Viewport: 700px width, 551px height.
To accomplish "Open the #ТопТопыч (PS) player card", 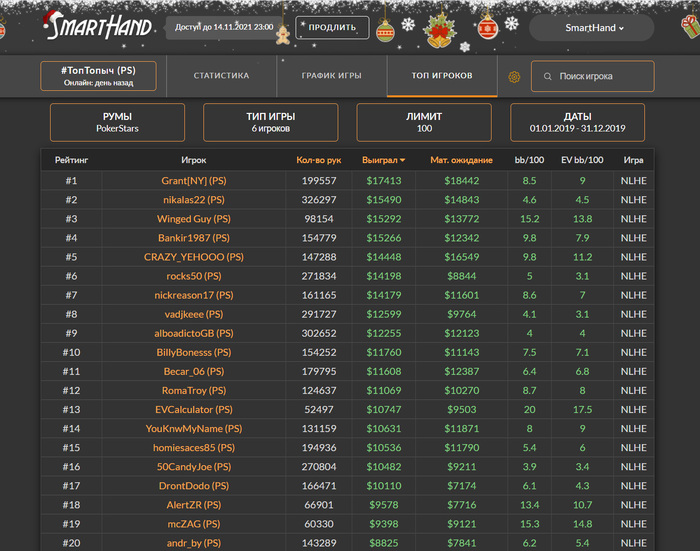I will click(98, 76).
